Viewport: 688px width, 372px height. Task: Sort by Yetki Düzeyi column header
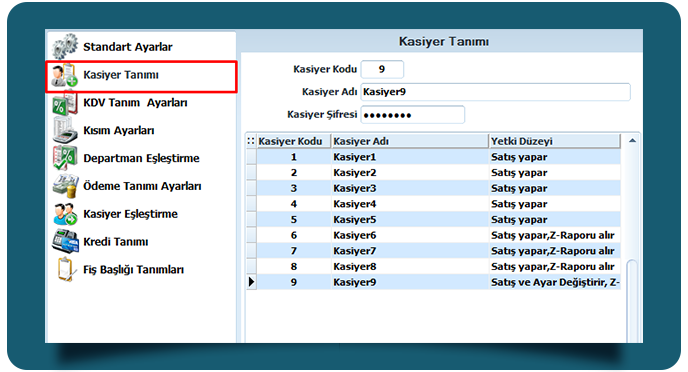pyautogui.click(x=555, y=141)
